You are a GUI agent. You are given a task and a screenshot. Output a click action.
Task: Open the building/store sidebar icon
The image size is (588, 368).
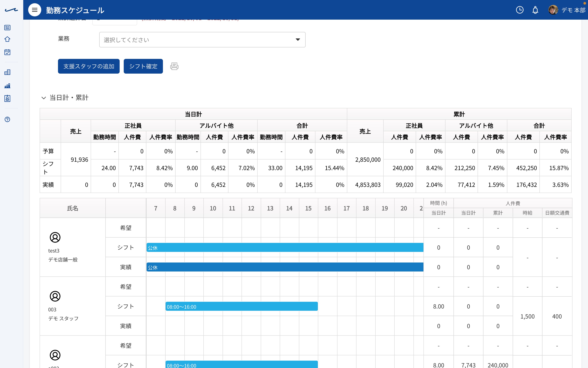coord(8,72)
